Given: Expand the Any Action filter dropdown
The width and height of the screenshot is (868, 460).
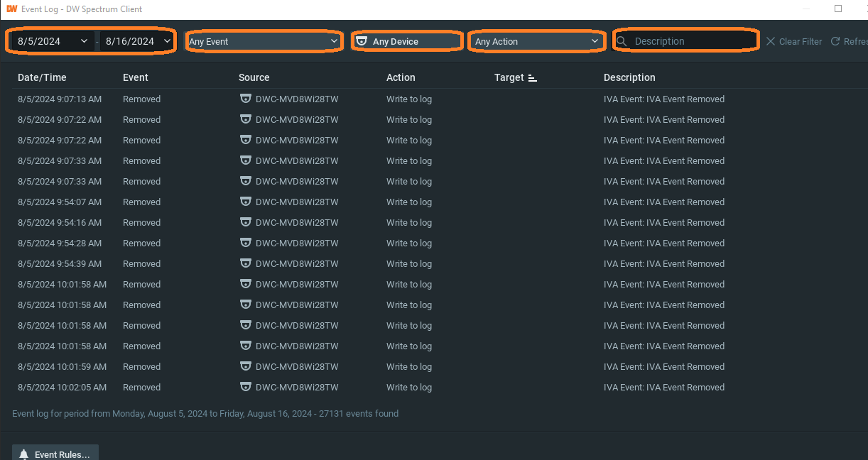Looking at the screenshot, I should click(595, 41).
